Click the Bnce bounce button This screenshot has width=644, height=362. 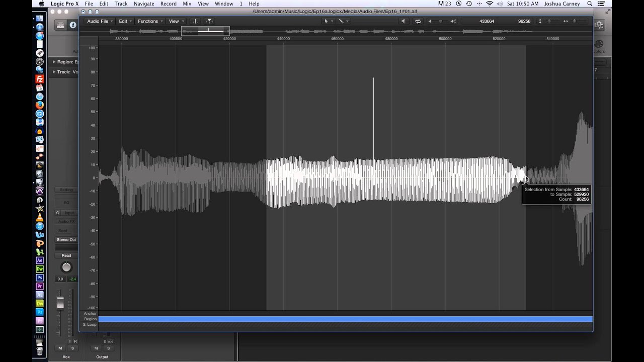(108, 341)
